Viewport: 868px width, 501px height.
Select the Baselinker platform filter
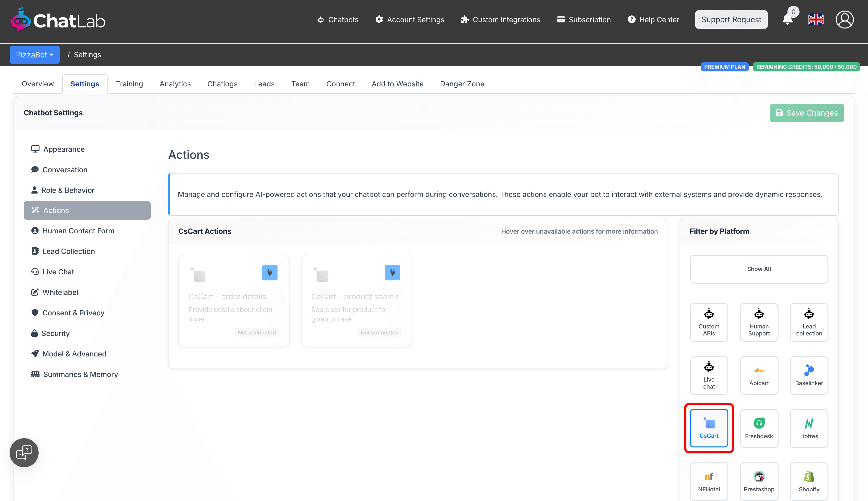pyautogui.click(x=808, y=375)
